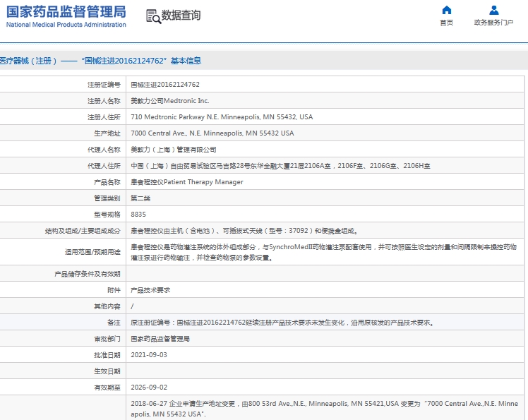The image size is (528, 420).
Task: Select registration number value 国械注进20162124762
Action: [x=165, y=85]
